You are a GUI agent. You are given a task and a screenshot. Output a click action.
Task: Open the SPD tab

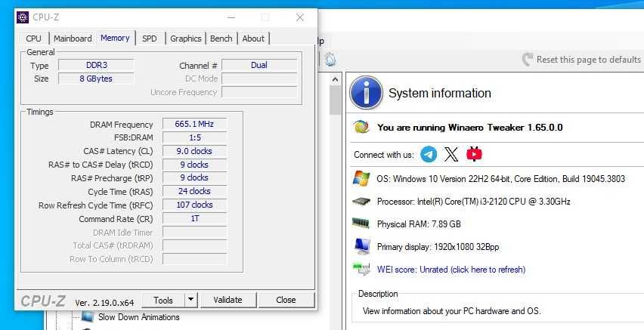(150, 39)
